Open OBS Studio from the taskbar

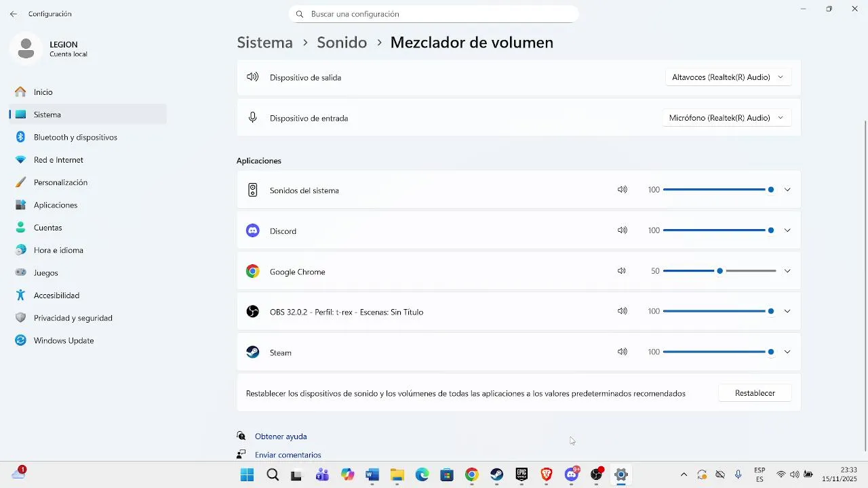click(597, 474)
